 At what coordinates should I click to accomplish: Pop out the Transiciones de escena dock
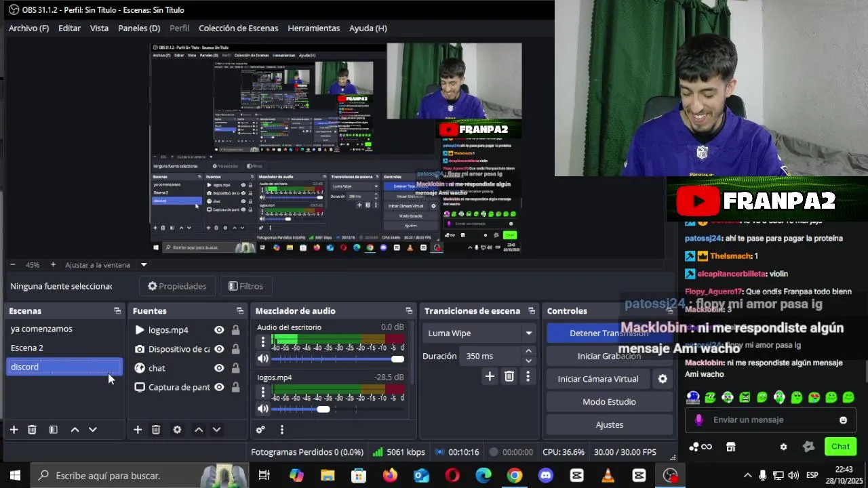(x=532, y=310)
